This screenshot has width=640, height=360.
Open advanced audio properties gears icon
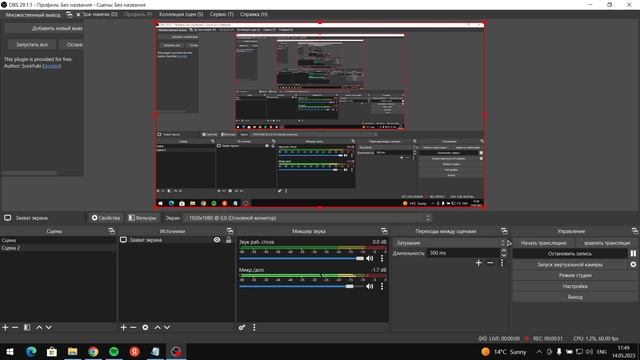coord(242,327)
